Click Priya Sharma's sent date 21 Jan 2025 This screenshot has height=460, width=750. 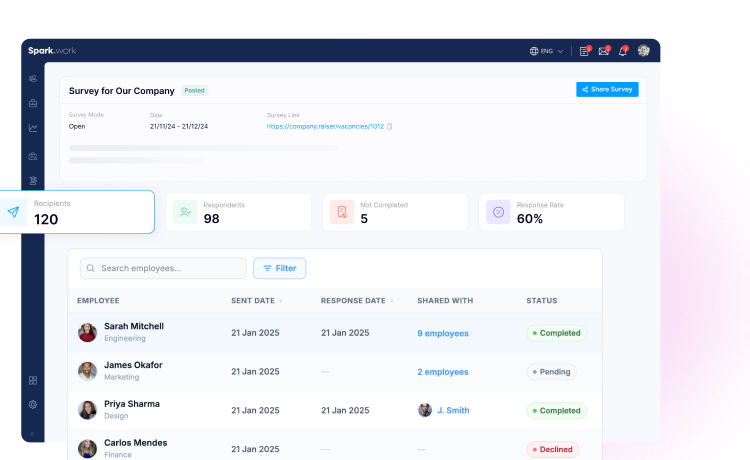pyautogui.click(x=255, y=410)
